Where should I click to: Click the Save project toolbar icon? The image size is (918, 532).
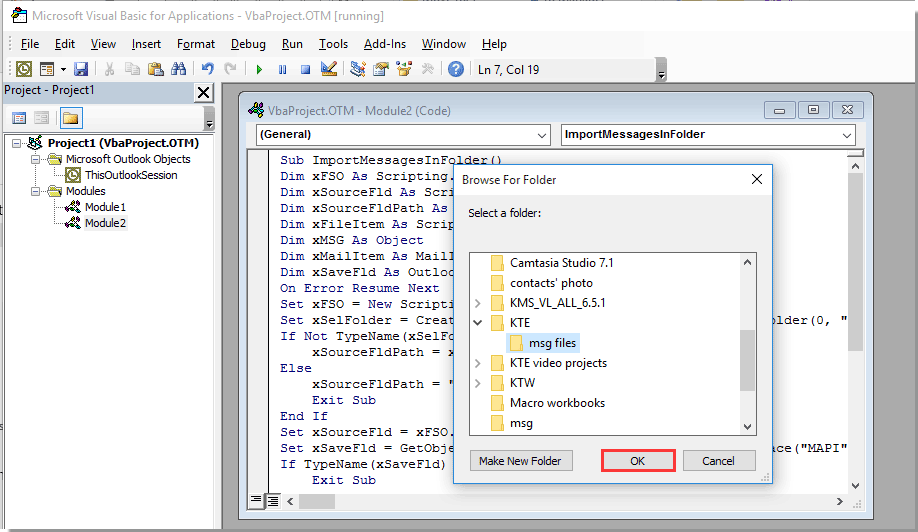click(81, 69)
